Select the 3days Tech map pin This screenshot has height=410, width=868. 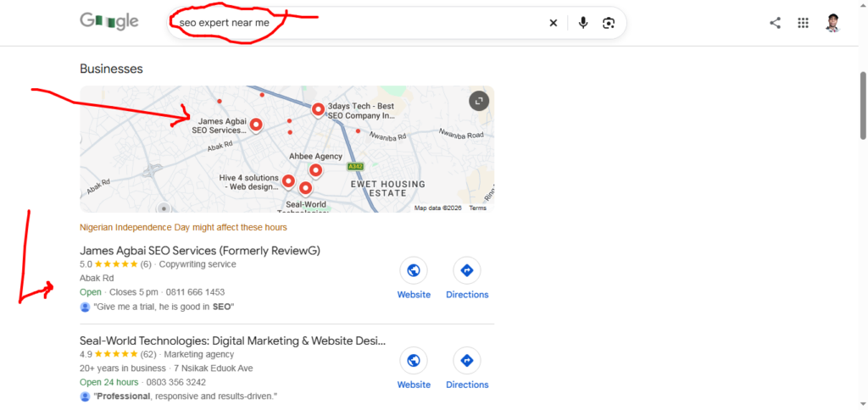[x=318, y=110]
